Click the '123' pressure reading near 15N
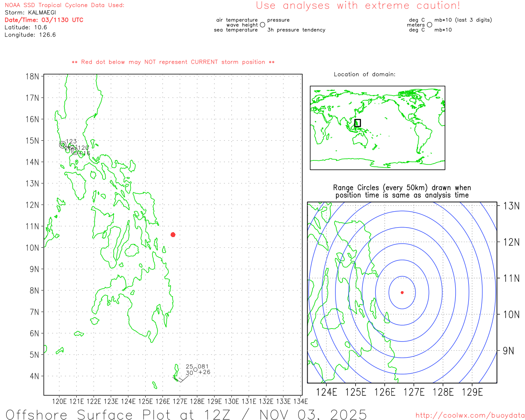The height and width of the screenshot is (420, 525). (x=71, y=142)
